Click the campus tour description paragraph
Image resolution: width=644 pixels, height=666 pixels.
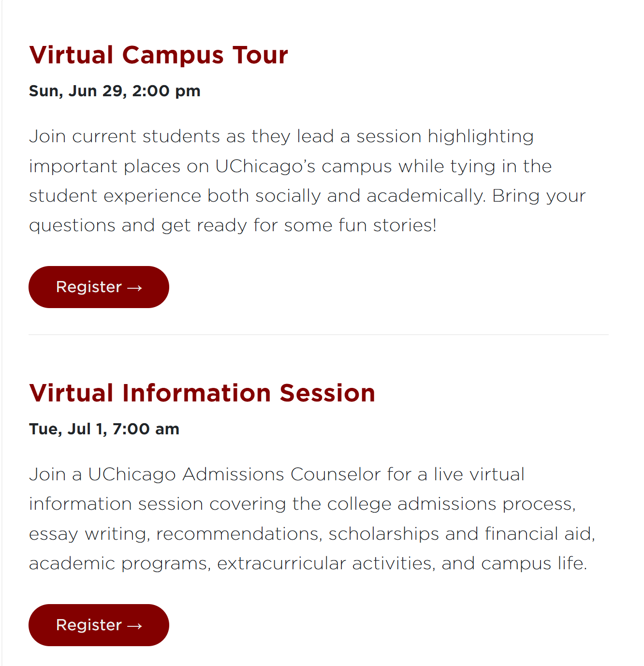point(307,181)
